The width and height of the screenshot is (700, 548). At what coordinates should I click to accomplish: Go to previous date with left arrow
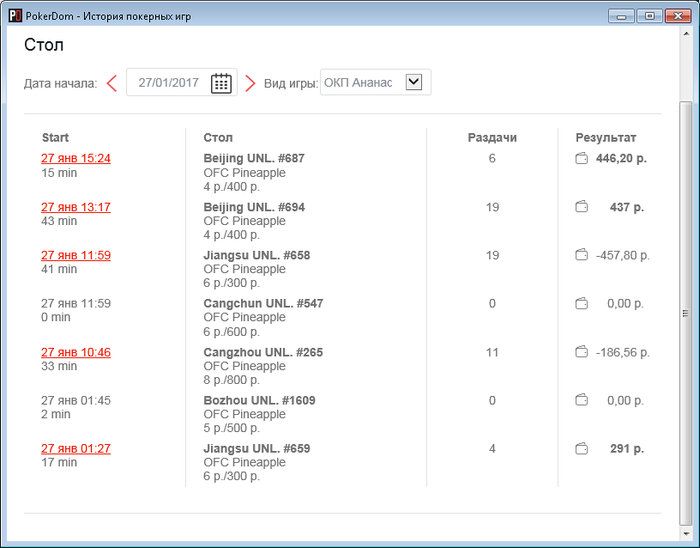tap(112, 83)
